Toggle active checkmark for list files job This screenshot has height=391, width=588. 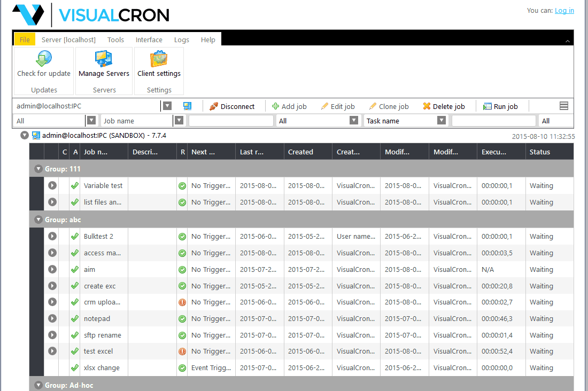75,202
